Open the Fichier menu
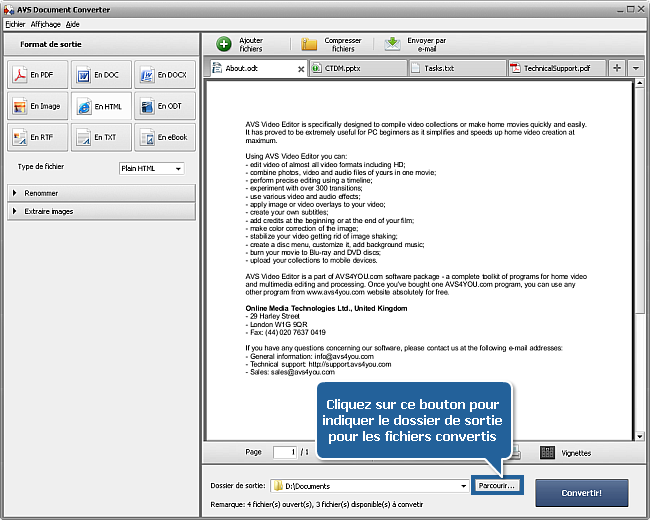 (15, 24)
